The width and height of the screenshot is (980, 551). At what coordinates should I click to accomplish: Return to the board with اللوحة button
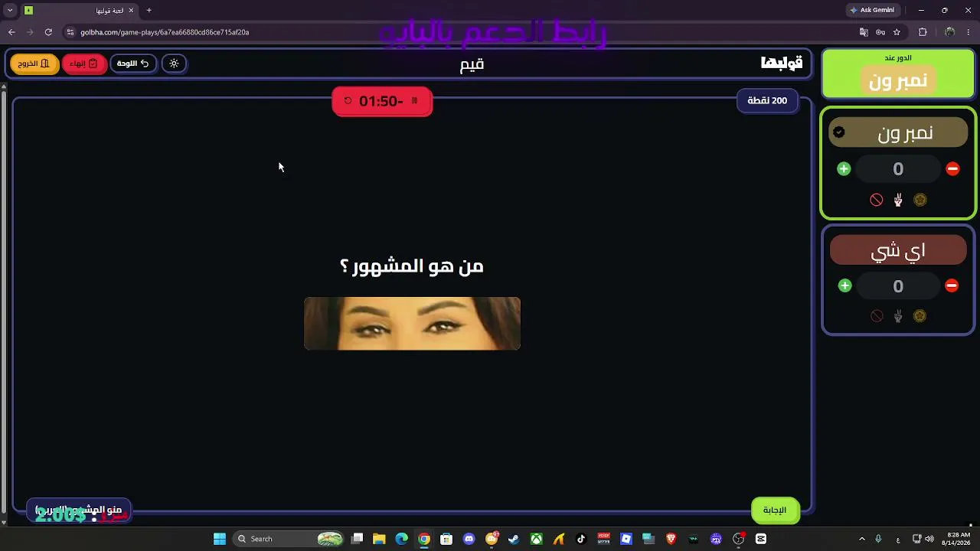point(133,64)
